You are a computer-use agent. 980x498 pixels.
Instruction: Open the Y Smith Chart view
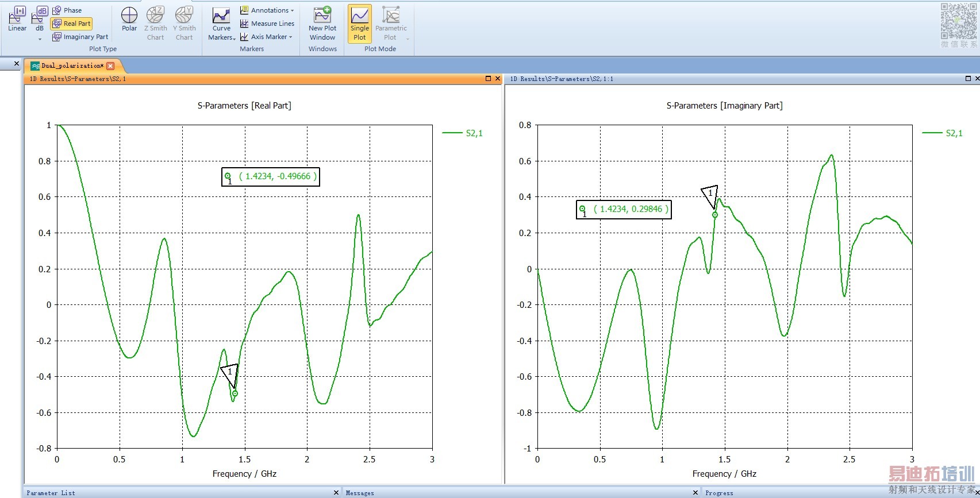click(185, 24)
